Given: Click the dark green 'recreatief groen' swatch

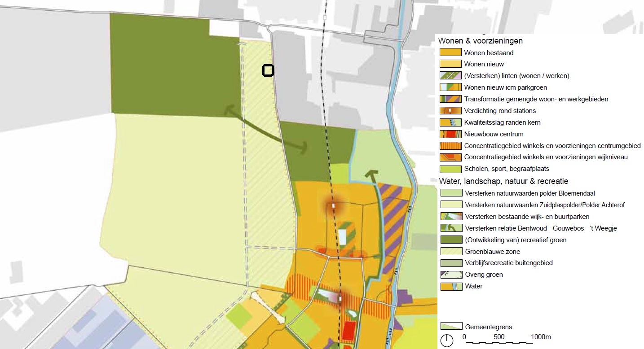Looking at the screenshot, I should click(x=450, y=240).
